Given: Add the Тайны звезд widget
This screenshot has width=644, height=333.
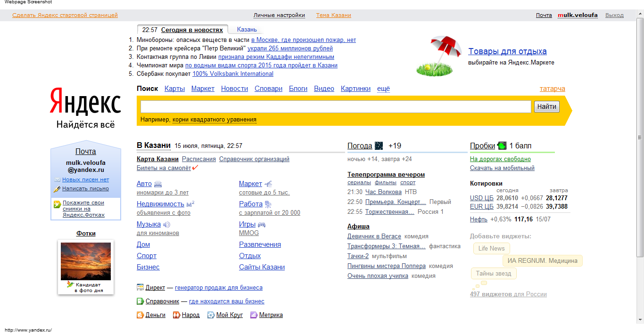Looking at the screenshot, I should [494, 273].
